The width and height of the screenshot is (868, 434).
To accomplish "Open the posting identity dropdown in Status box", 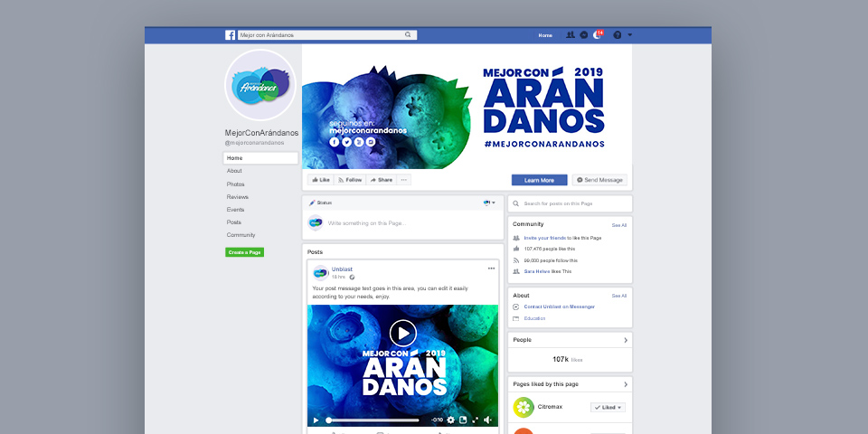I will point(489,203).
